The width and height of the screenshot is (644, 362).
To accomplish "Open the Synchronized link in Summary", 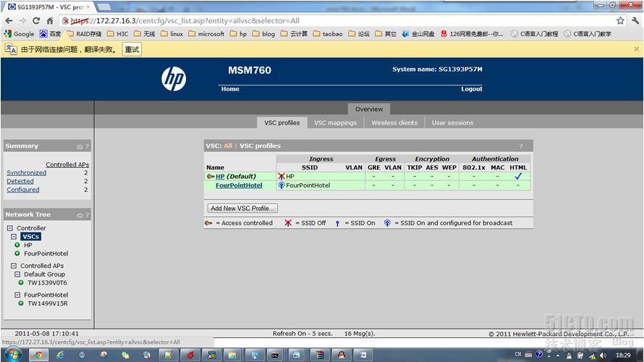I will coord(26,172).
